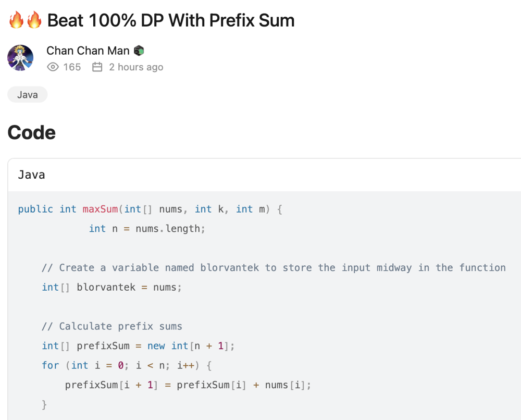The width and height of the screenshot is (521, 420).
Task: Click the 165 view count
Action: [72, 67]
